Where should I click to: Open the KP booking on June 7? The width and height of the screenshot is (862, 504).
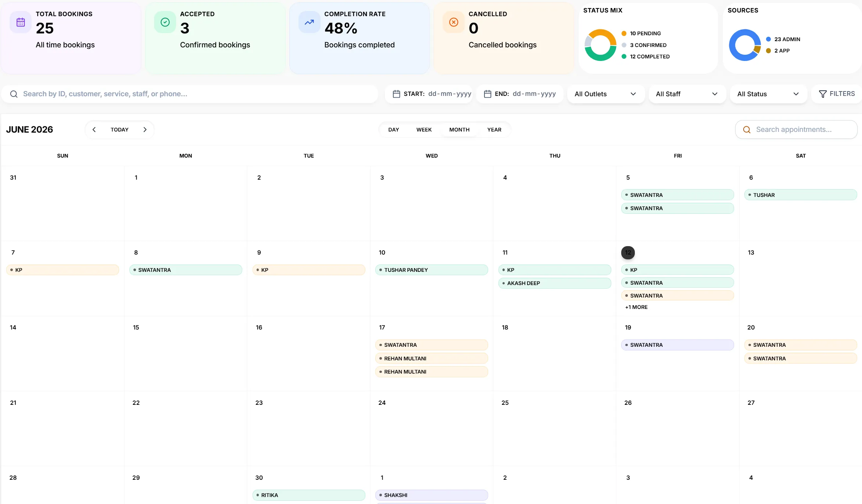coord(62,270)
